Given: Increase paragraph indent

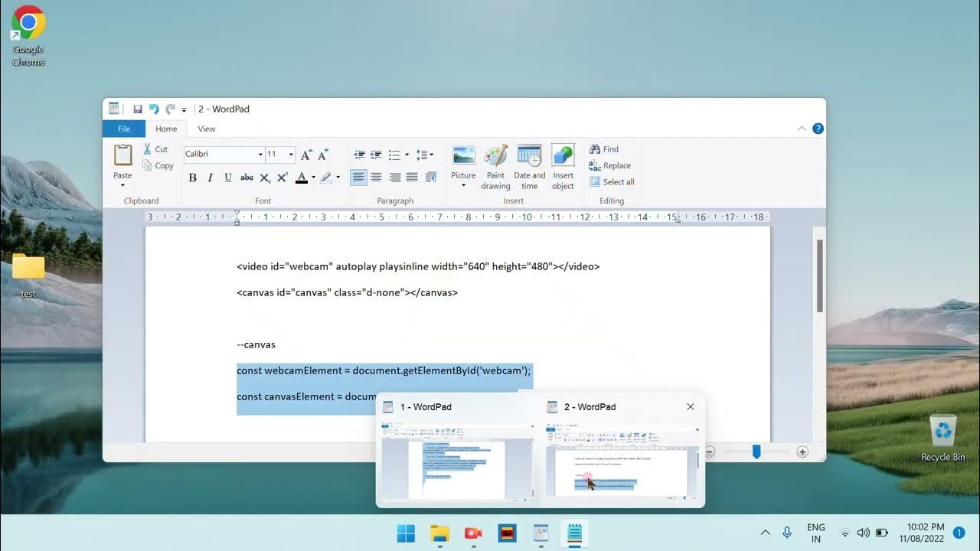Looking at the screenshot, I should (x=376, y=155).
